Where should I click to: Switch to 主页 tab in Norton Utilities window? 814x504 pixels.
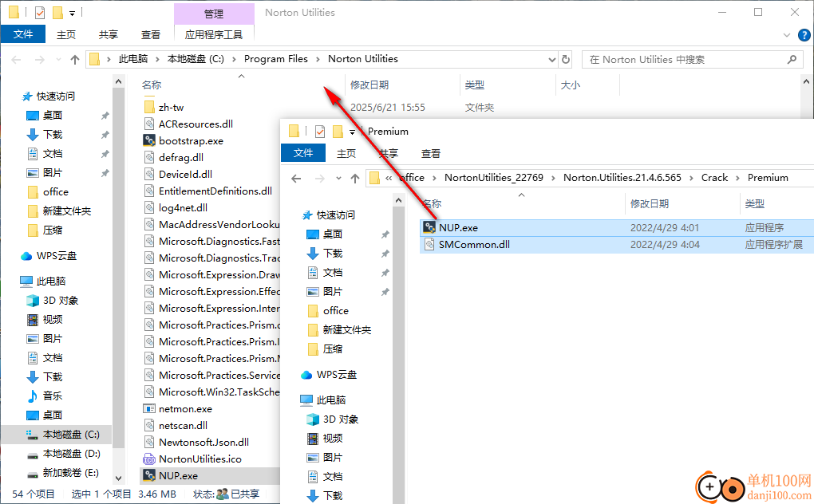click(x=66, y=34)
